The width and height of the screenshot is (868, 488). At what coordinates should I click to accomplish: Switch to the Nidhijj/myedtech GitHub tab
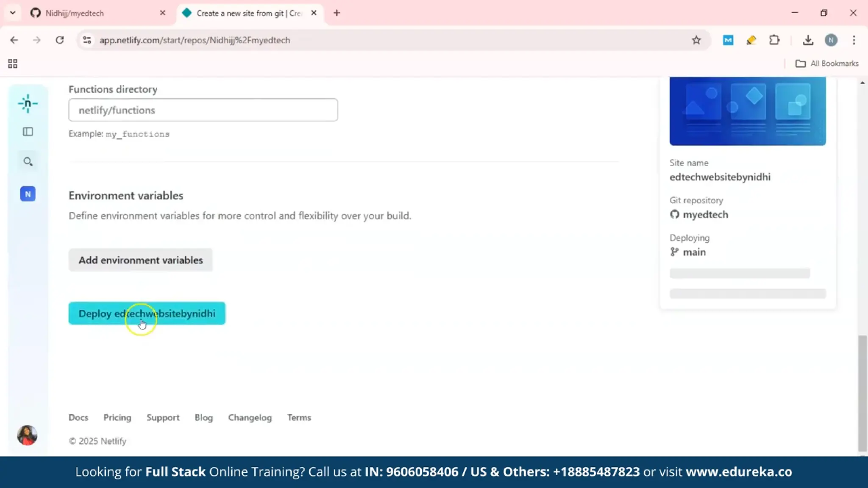click(97, 13)
